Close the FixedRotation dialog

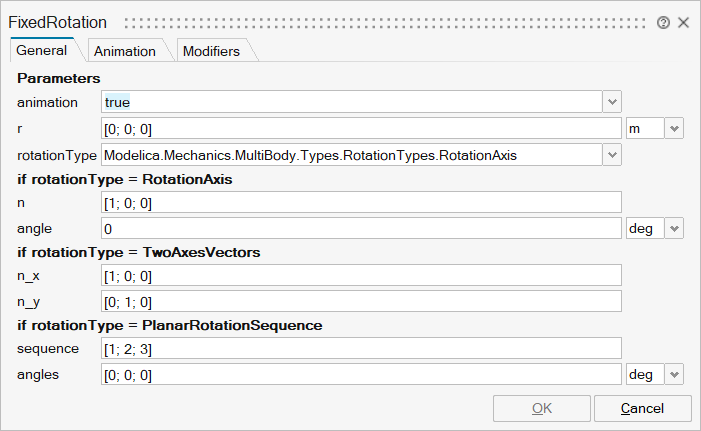(x=684, y=23)
